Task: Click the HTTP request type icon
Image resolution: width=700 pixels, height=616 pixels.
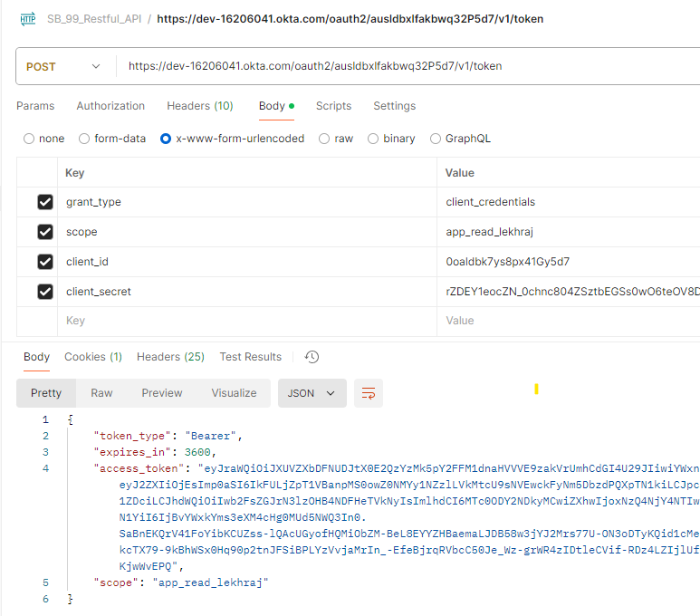Action: (x=28, y=19)
